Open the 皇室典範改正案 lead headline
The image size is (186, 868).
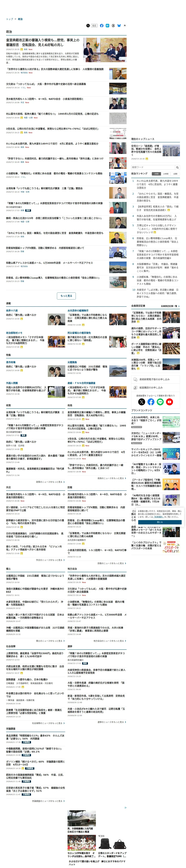(x=43, y=42)
